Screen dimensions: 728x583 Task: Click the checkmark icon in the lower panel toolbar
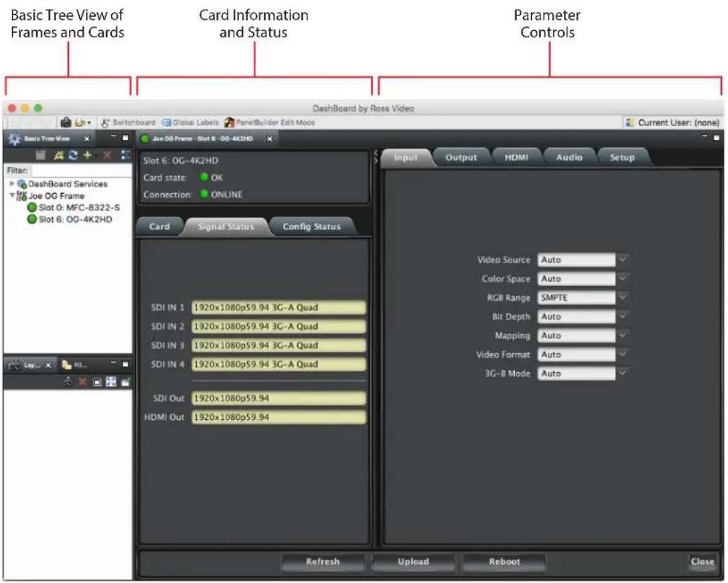(125, 382)
